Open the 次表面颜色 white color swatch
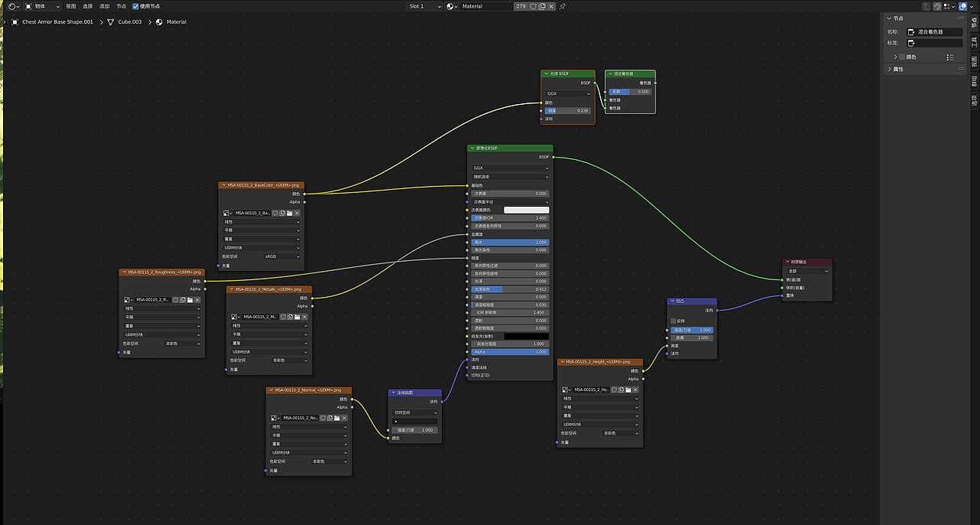Image resolution: width=980 pixels, height=525 pixels. [526, 210]
